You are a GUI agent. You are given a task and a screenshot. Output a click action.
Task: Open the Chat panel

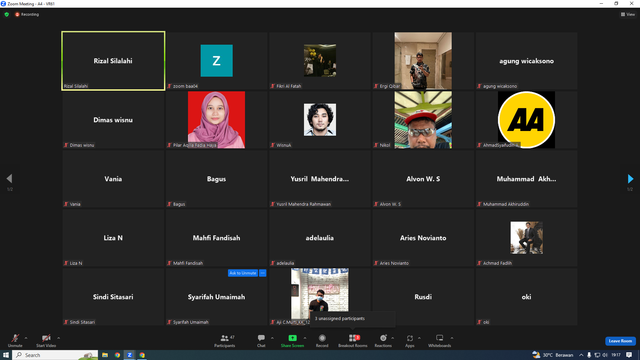[261, 340]
